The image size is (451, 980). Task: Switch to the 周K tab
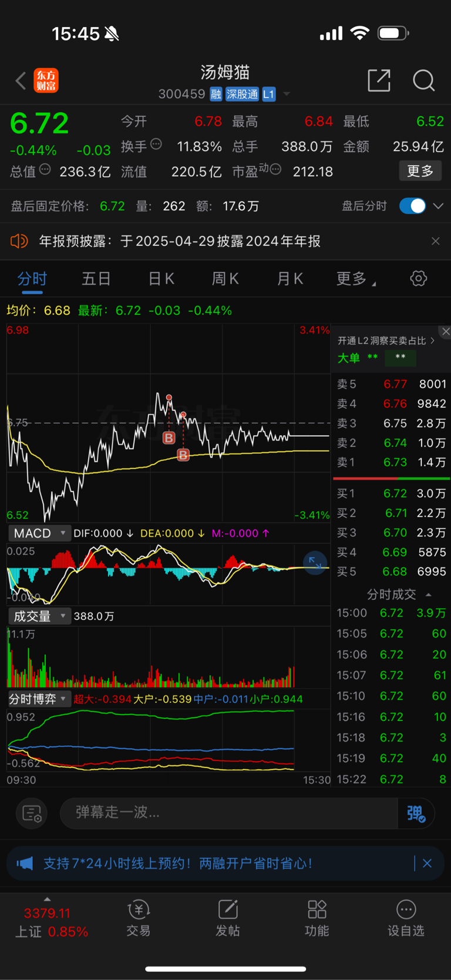(225, 278)
